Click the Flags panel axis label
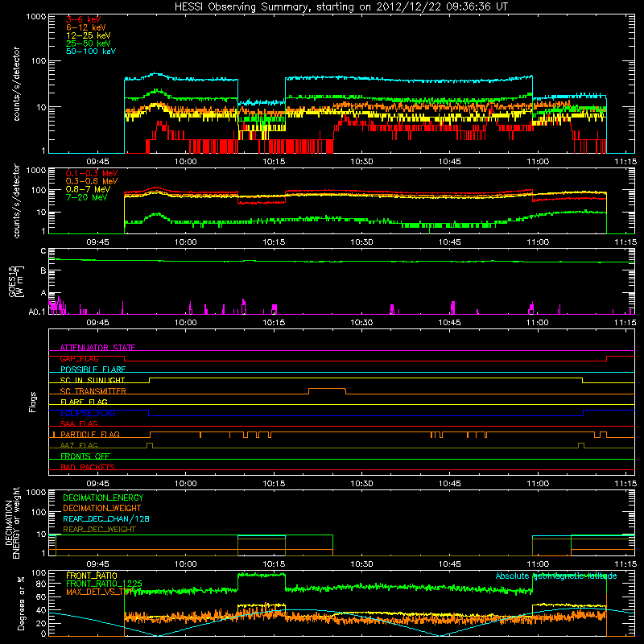This screenshot has height=644, width=644. tap(33, 402)
